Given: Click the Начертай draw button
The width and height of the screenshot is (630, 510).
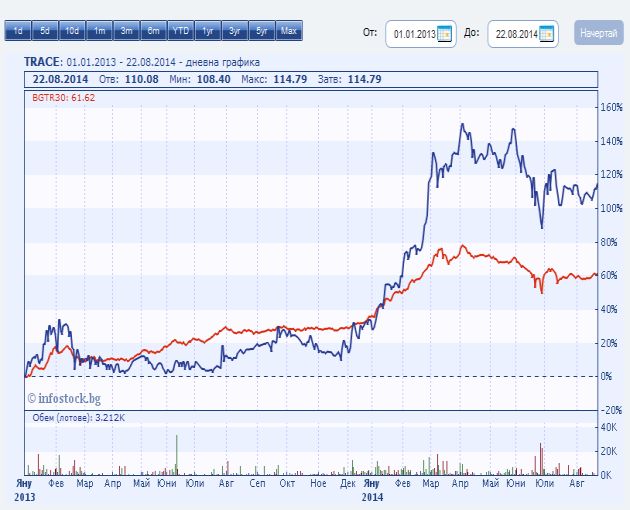Looking at the screenshot, I should (x=599, y=33).
